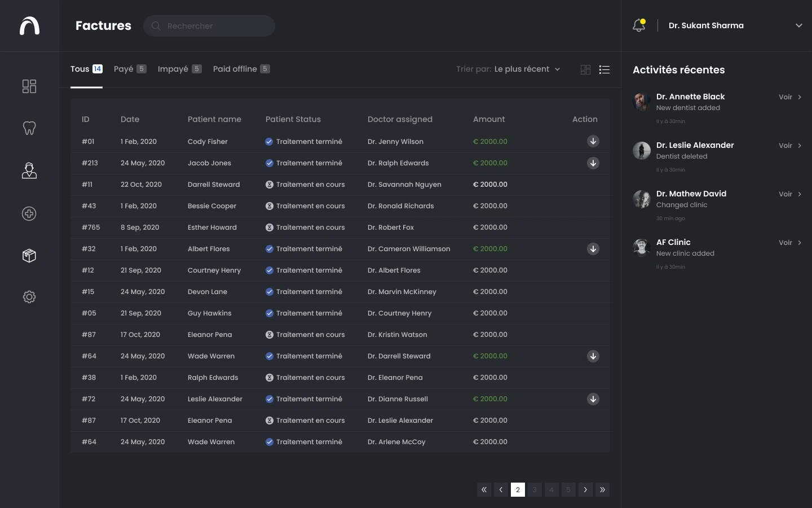Click Dr. Annette Black's avatar
812x508 pixels.
point(642,102)
